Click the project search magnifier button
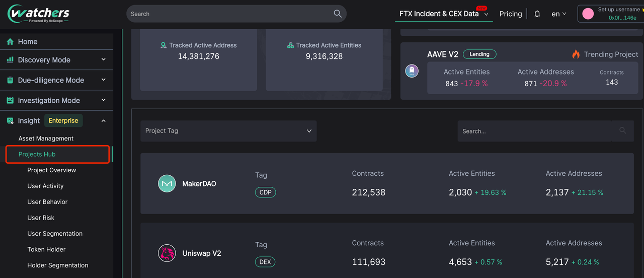This screenshot has height=278, width=644. point(622,131)
